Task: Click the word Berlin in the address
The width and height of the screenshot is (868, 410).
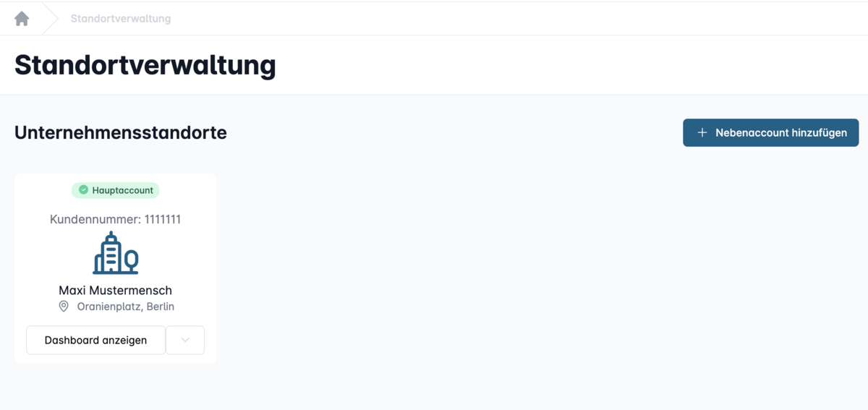Action: 160,307
